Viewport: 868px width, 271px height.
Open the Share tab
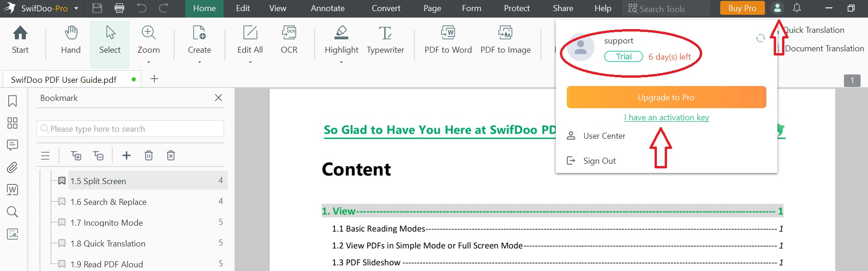click(x=563, y=8)
